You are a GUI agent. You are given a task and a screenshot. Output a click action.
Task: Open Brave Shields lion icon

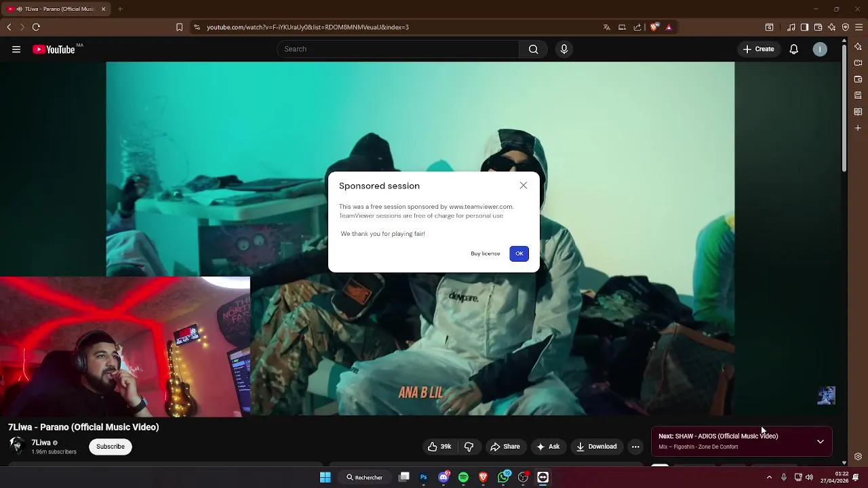tap(654, 27)
